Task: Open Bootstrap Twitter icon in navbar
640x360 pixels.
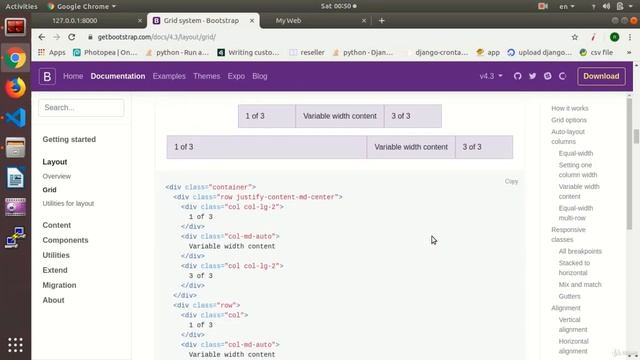Action: click(x=533, y=76)
